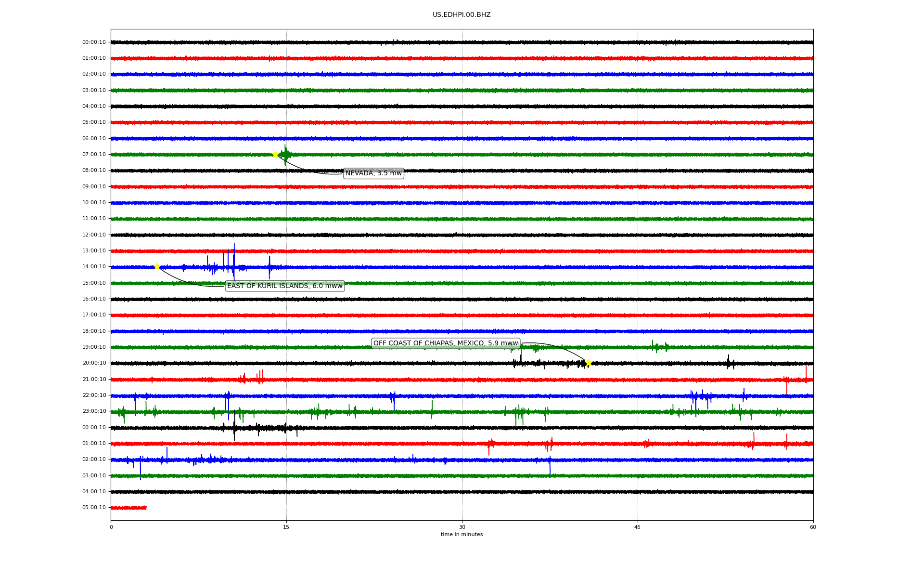Click the 16:00:10 row time label
The image size is (924, 578).
(94, 299)
